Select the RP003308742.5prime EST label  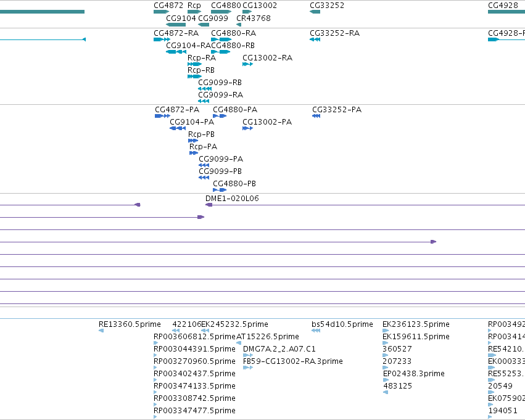(194, 398)
